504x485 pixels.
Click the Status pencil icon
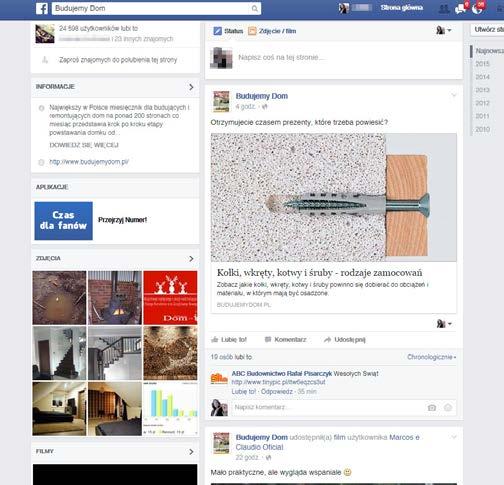(217, 31)
